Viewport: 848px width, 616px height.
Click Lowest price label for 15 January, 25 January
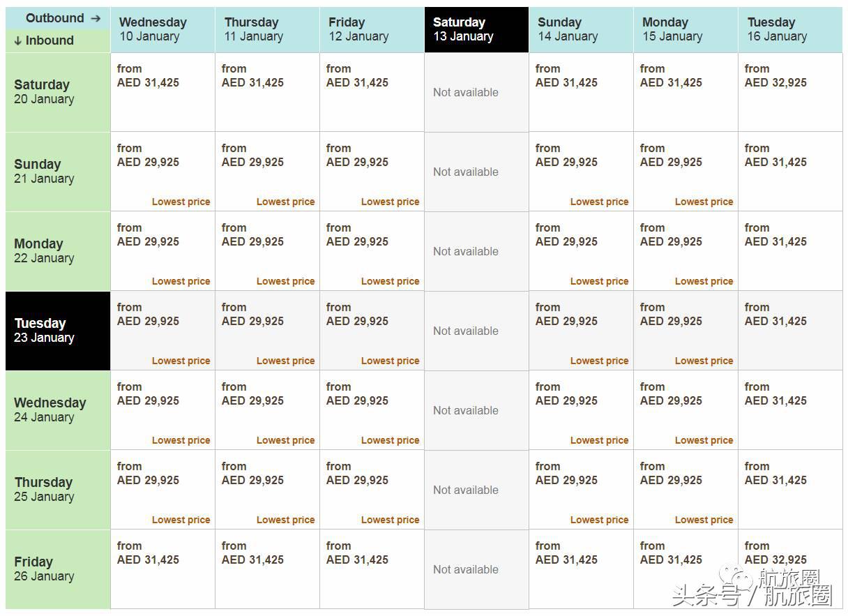click(x=704, y=520)
